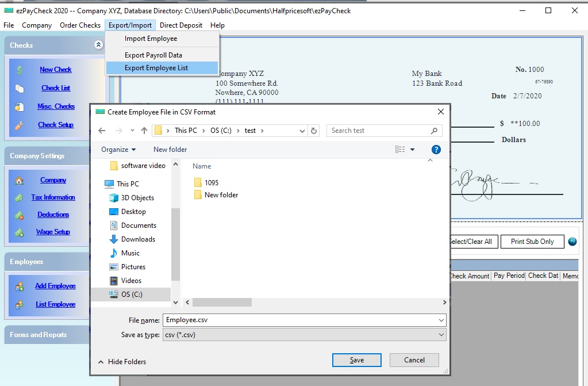This screenshot has height=386, width=588.
Task: Click the New Check dollar icon
Action: click(x=20, y=70)
